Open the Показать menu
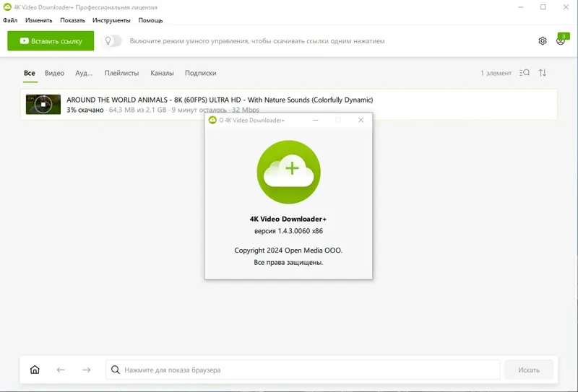 pyautogui.click(x=73, y=20)
